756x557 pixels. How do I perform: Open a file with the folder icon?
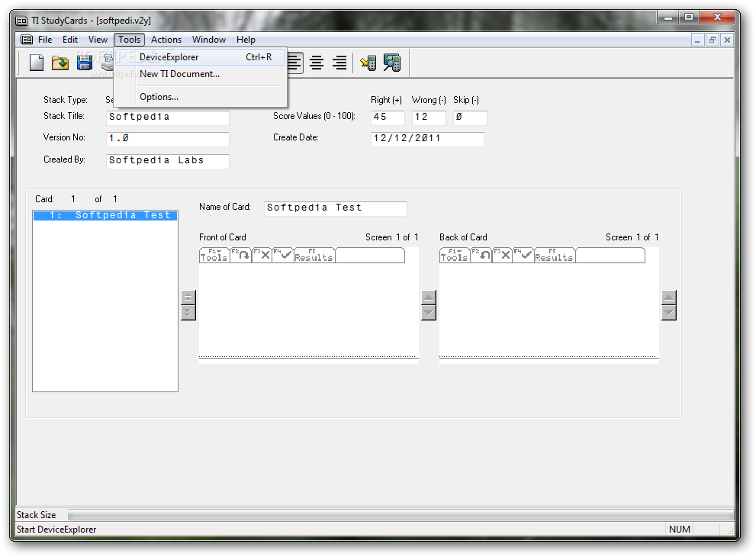click(x=60, y=63)
